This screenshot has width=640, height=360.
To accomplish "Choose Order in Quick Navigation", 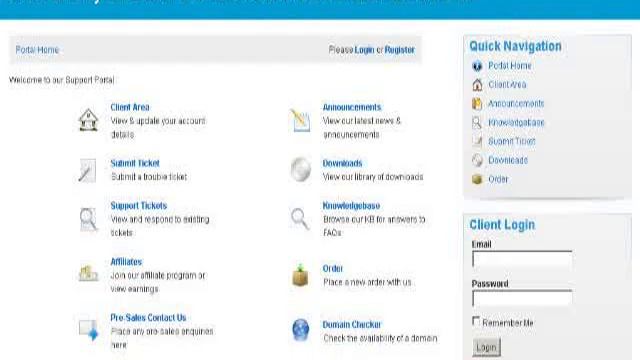I will point(498,179).
